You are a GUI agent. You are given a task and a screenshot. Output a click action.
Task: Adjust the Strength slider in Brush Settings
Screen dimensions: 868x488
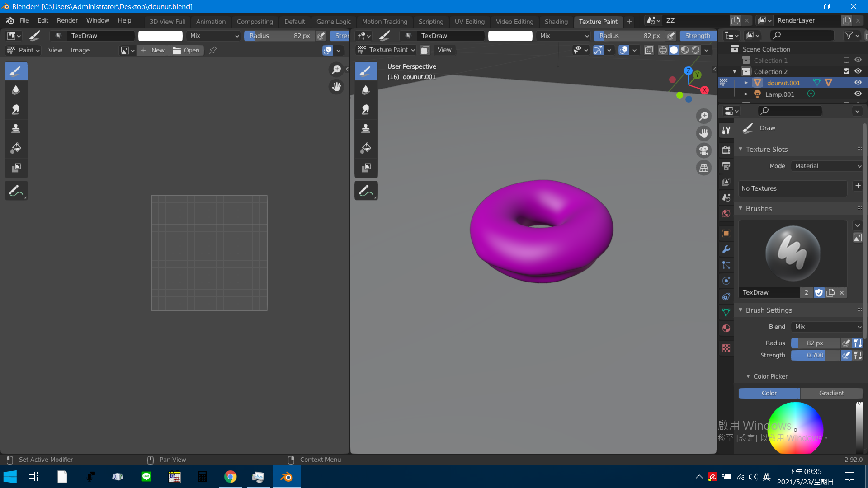tap(815, 355)
